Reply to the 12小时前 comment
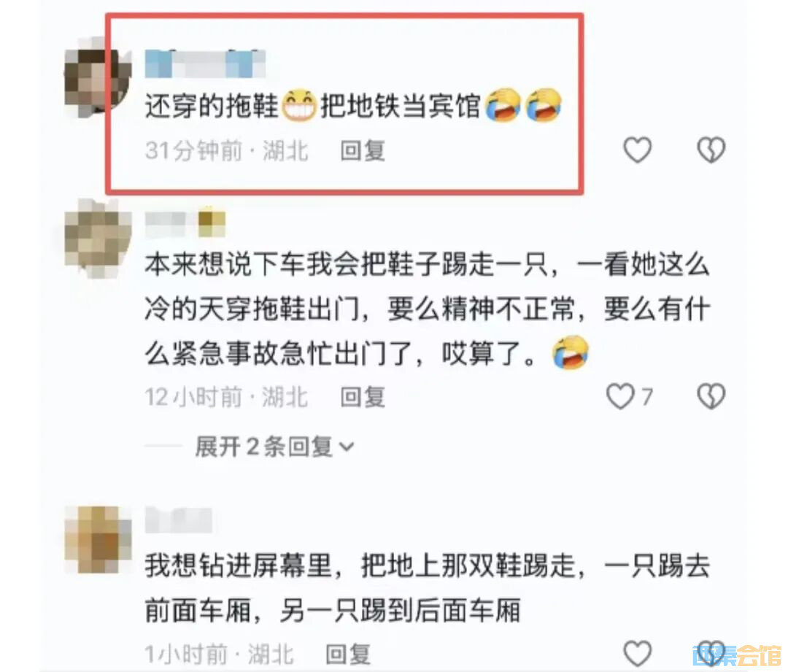 coord(363,397)
